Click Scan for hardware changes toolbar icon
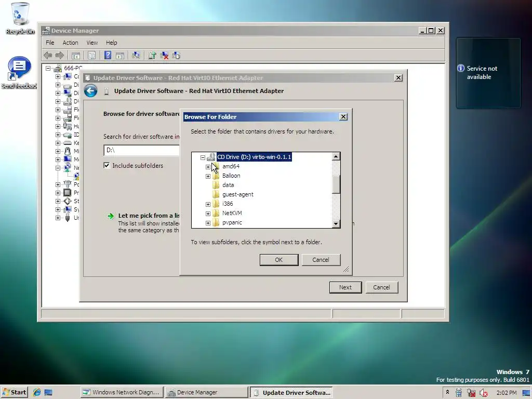Viewport: 532px width, 399px height. pyautogui.click(x=136, y=55)
